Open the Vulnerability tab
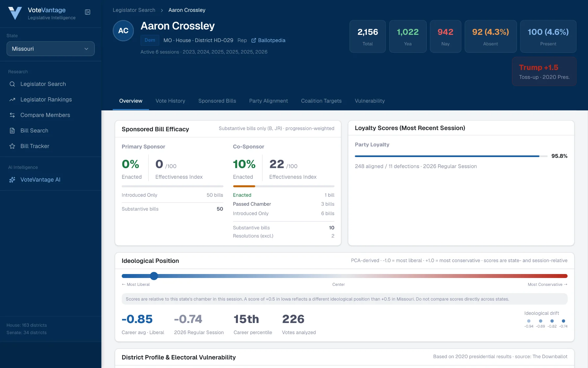The image size is (588, 368). 369,101
